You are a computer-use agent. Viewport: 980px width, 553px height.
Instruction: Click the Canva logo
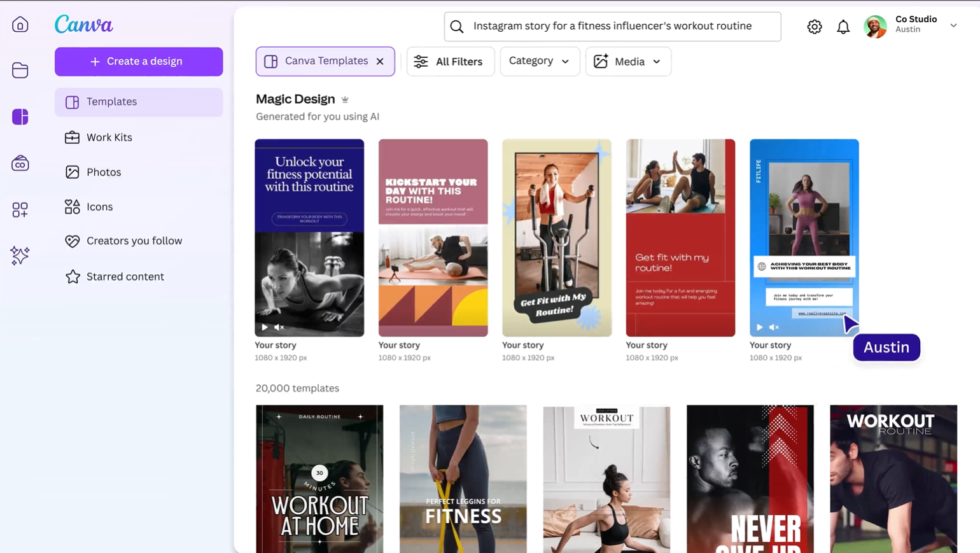[83, 25]
